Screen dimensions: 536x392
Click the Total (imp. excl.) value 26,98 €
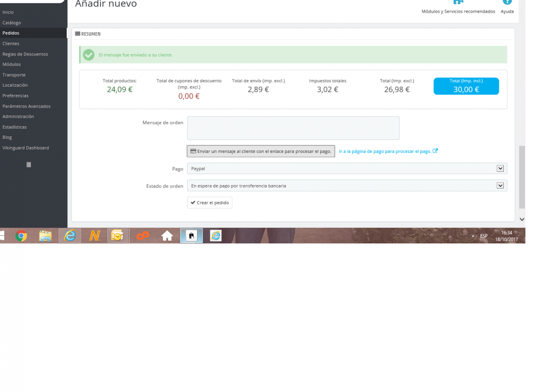[397, 90]
